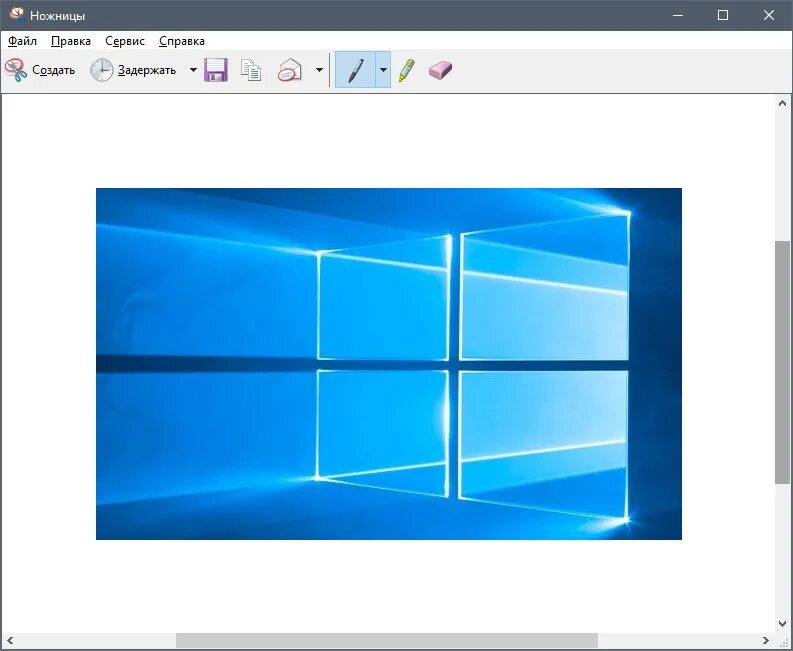
Task: Copy the snip using the copy icon
Action: [x=251, y=70]
